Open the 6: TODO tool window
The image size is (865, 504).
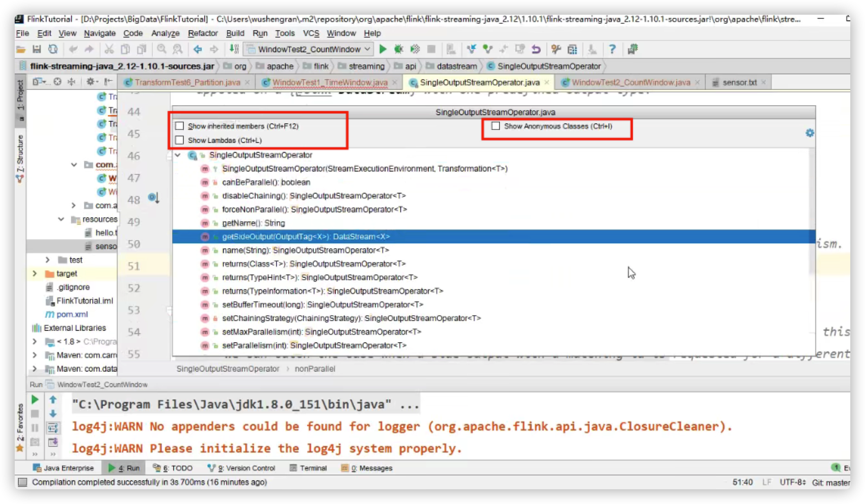coord(172,468)
